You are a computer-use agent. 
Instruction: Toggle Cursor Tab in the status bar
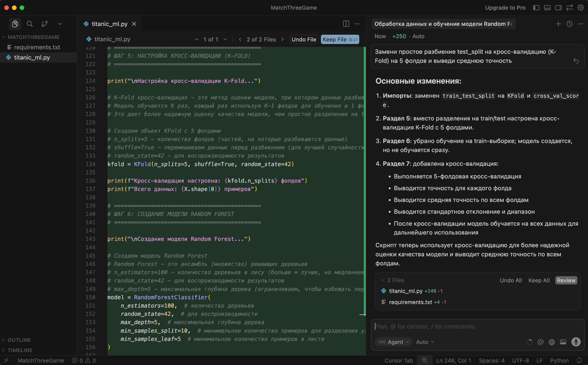coord(398,360)
